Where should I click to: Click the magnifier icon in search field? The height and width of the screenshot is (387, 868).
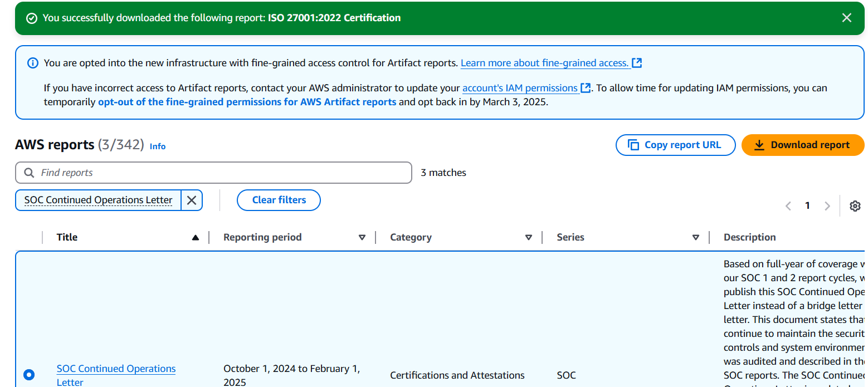point(29,173)
